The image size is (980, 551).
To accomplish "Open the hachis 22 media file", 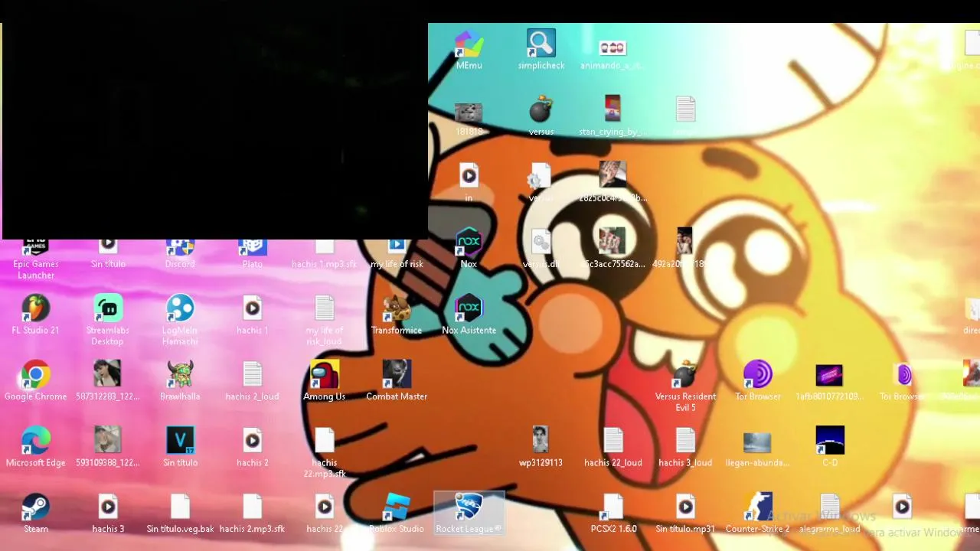I will (x=325, y=512).
